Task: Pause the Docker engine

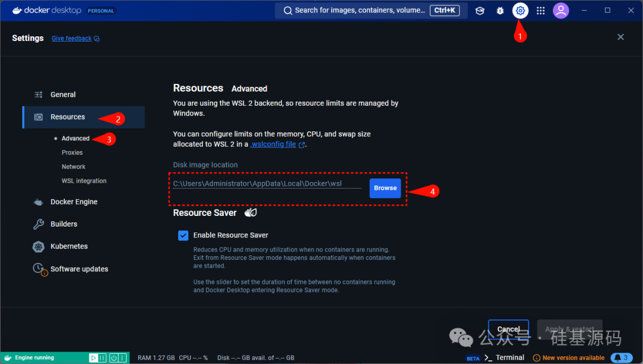Action: pos(102,358)
